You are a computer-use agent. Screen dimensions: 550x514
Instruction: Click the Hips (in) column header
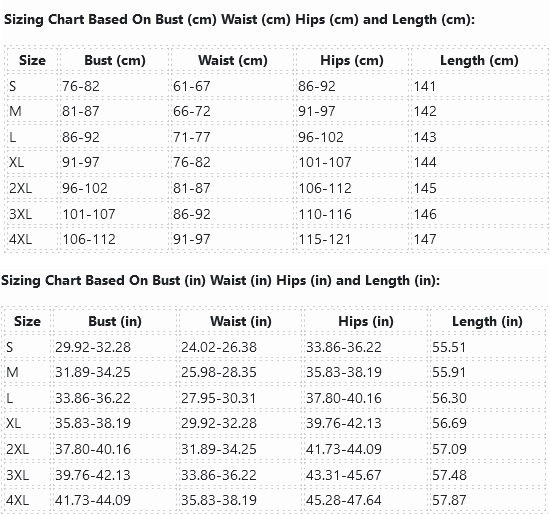(x=366, y=321)
